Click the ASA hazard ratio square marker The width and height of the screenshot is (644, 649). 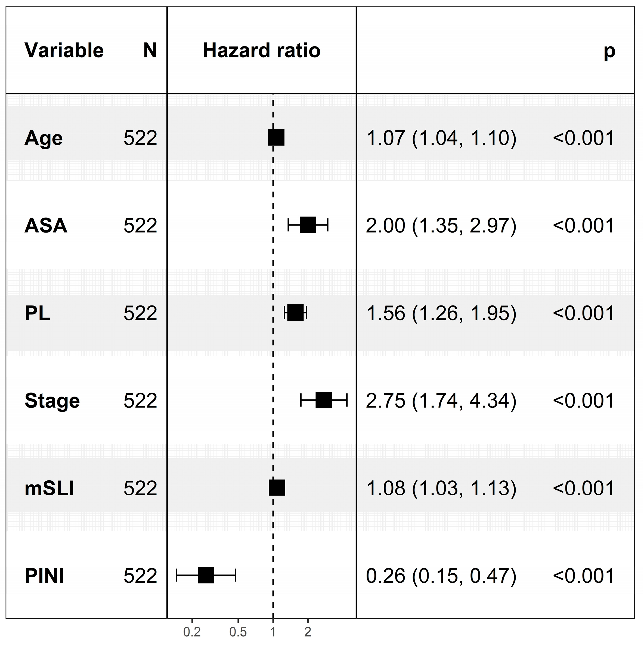[308, 225]
